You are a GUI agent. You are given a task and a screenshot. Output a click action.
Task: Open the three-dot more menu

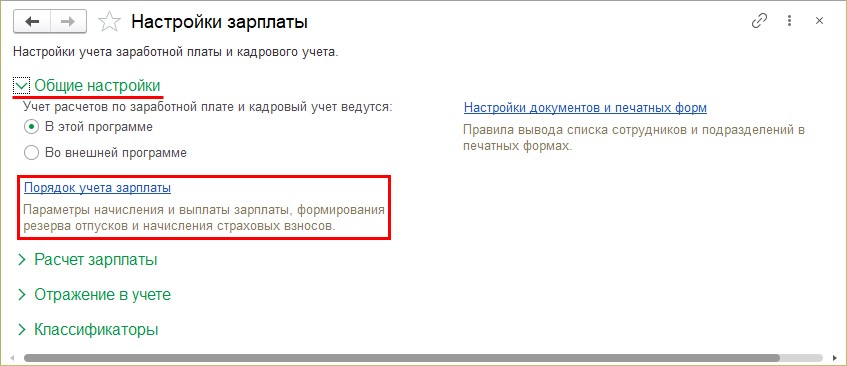(790, 22)
